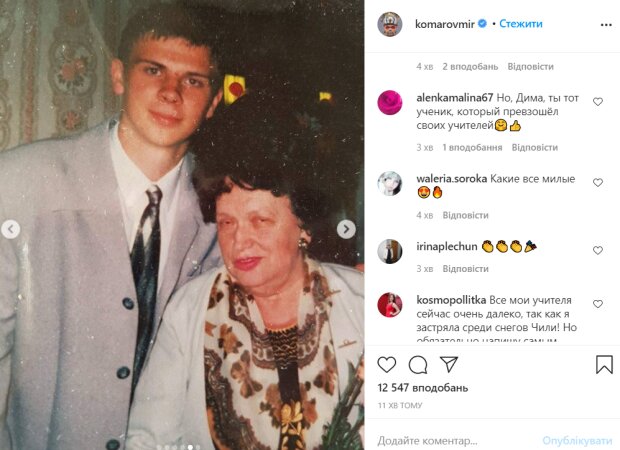Go to the previous photo arrow

(x=11, y=229)
